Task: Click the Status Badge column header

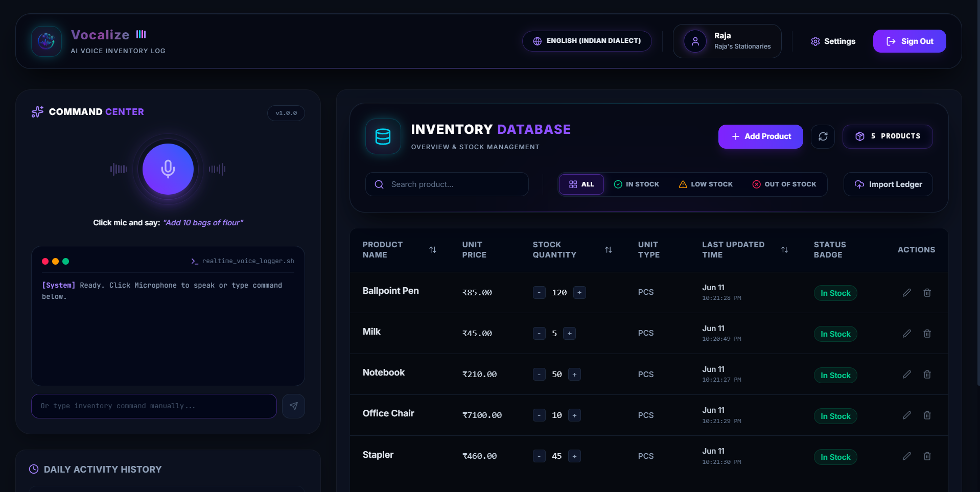Action: [830, 250]
